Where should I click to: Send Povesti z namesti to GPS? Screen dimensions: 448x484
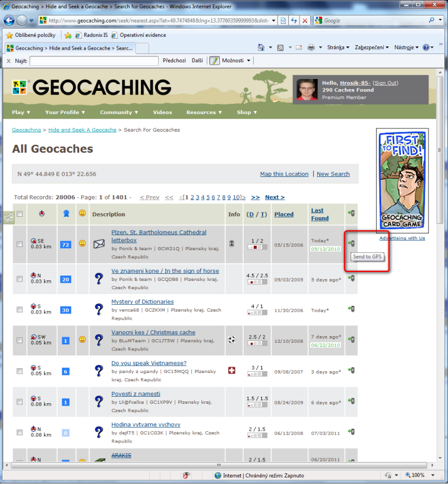tap(351, 401)
